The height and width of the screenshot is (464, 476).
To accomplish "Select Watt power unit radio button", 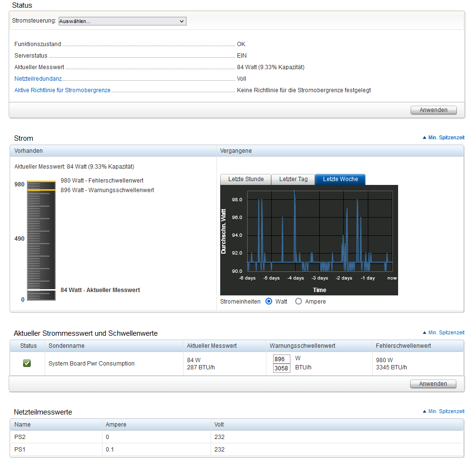I will point(269,302).
